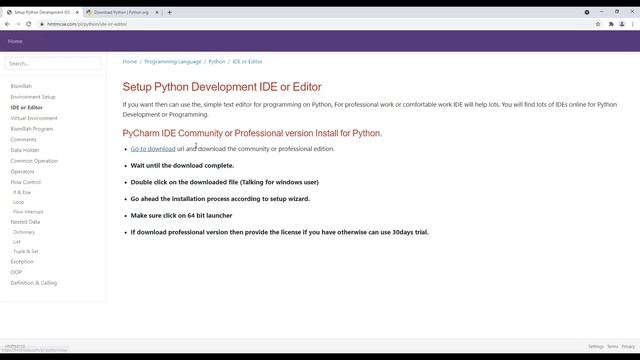This screenshot has height=360, width=640.
Task: Follow the Go to download link
Action: 153,149
